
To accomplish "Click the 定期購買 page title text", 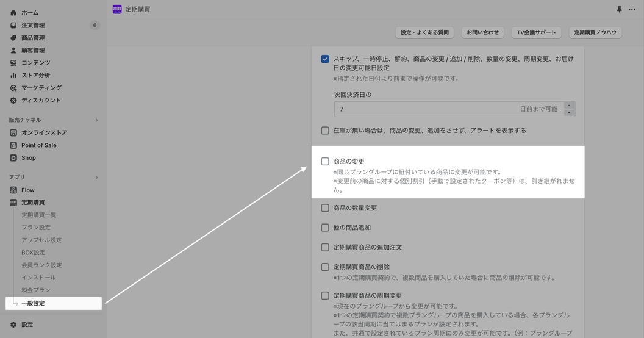I will (138, 9).
